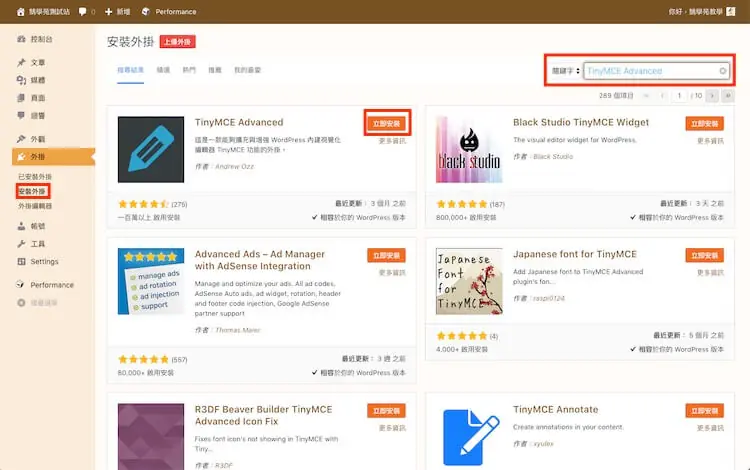Click the Advanced Ads – Ad Manager title

(x=260, y=260)
